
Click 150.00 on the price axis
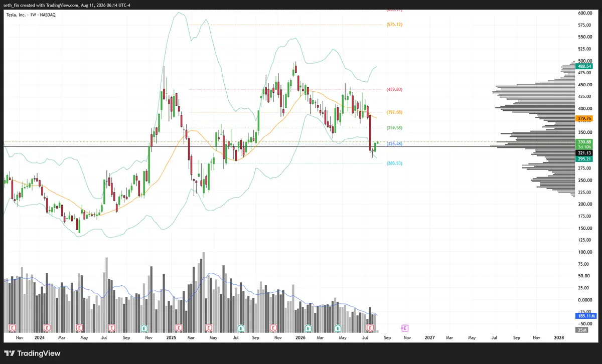(x=585, y=228)
